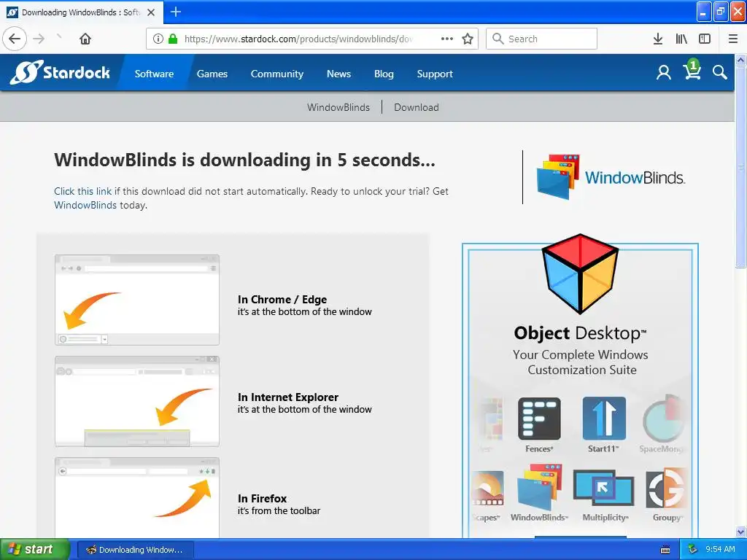
Task: Click 'In Firefox' heading
Action: 262,499
